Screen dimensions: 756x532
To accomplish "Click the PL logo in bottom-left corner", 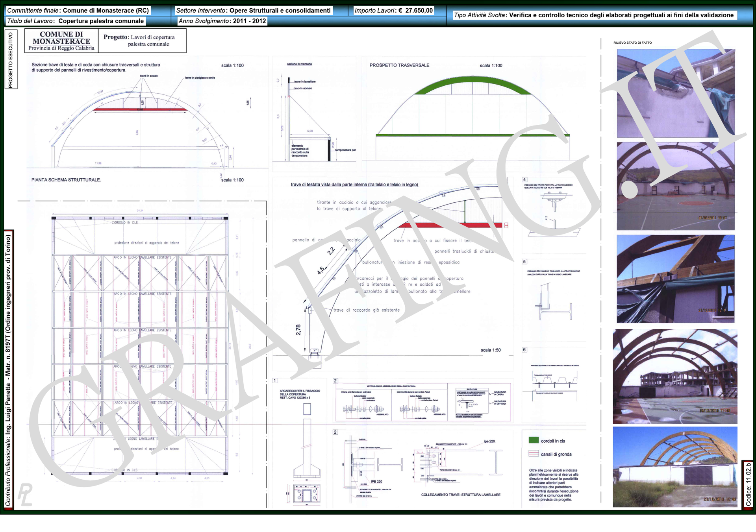I will point(25,494).
